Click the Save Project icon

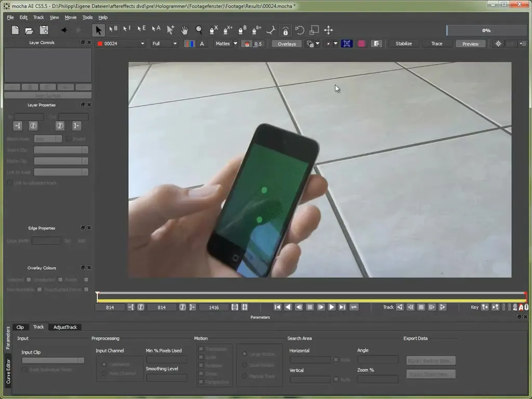tap(44, 30)
